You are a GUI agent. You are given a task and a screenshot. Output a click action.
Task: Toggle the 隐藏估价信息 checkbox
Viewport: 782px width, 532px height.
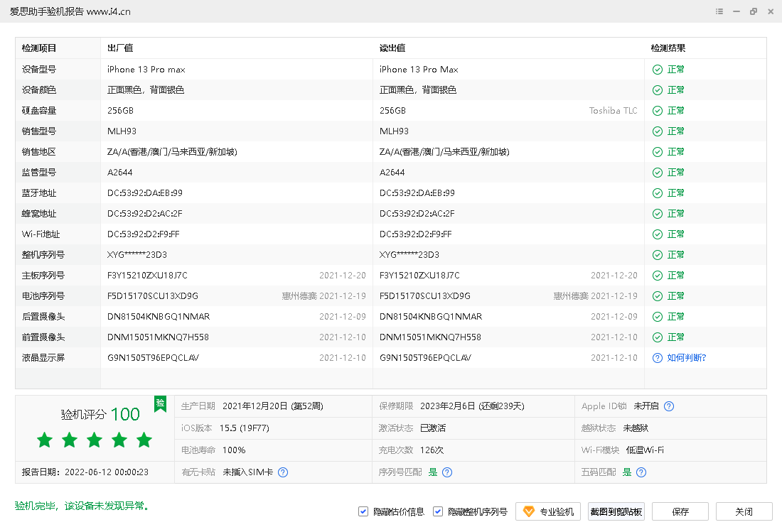(x=363, y=511)
